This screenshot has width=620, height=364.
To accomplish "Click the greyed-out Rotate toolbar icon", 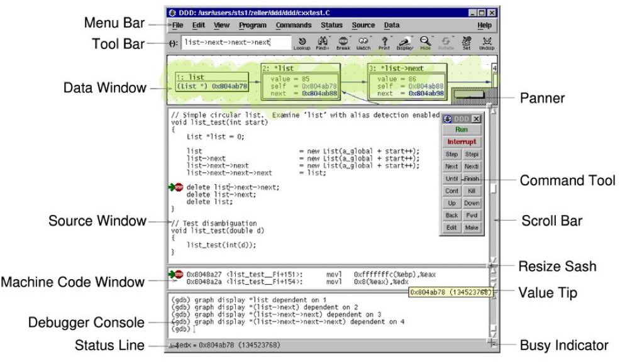I will (x=446, y=43).
